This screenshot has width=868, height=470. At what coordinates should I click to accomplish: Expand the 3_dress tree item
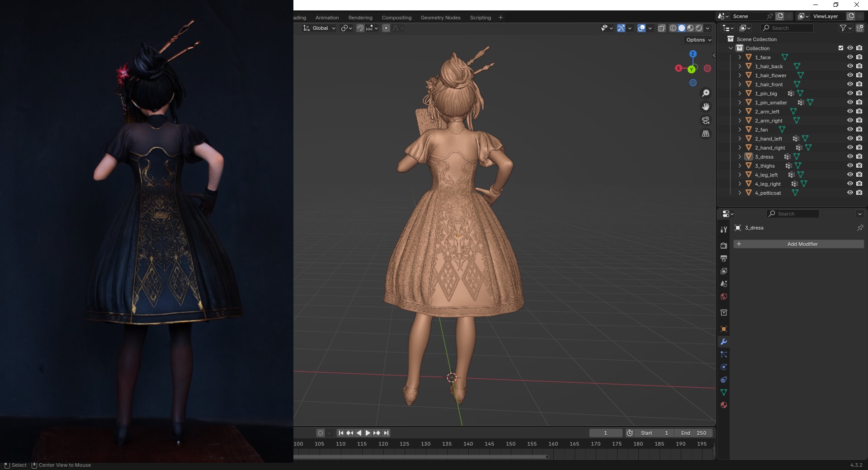click(740, 157)
